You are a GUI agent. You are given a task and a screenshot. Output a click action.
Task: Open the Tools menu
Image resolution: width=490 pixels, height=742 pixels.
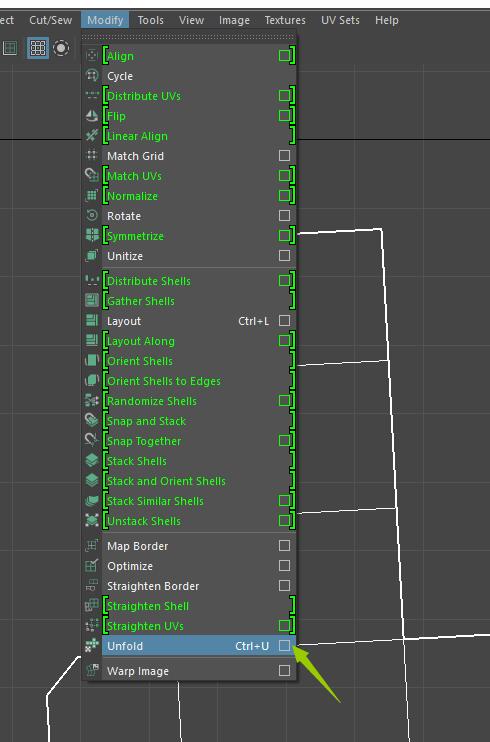point(151,20)
